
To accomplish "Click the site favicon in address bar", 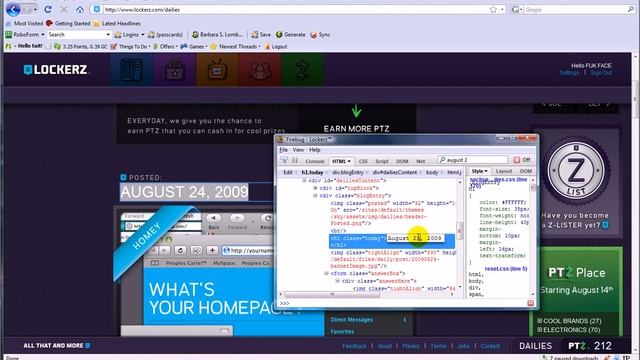I will pos(97,9).
